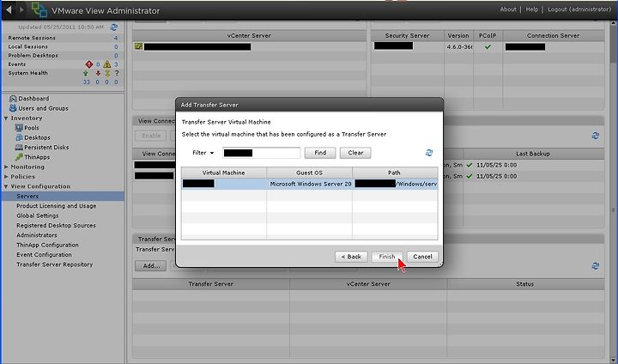618x364 pixels.
Task: Click the Problem Desktops row
Action: click(63, 56)
